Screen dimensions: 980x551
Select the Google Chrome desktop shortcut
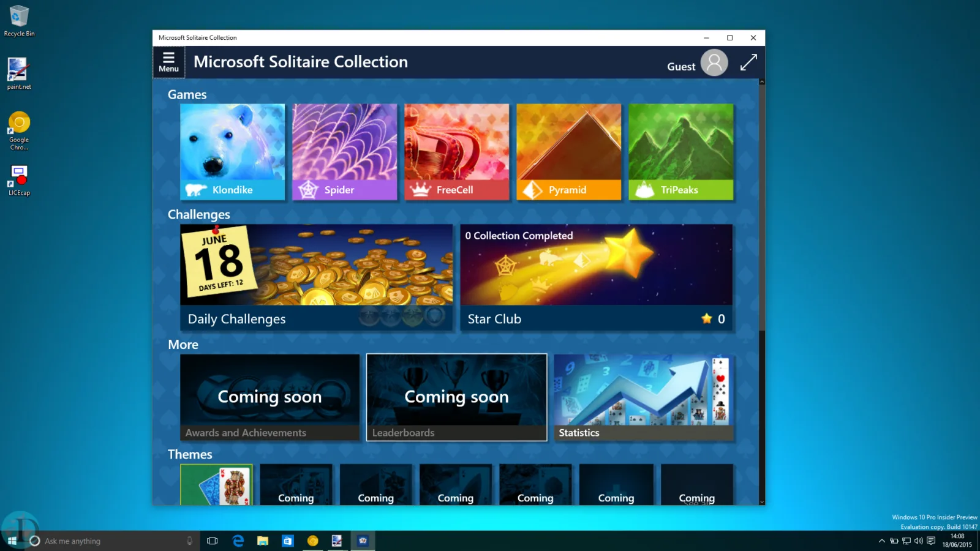tap(19, 130)
